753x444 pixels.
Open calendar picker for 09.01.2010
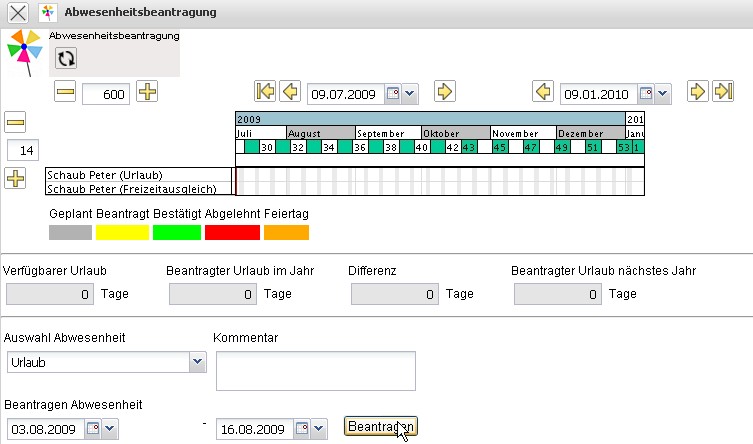[646, 94]
